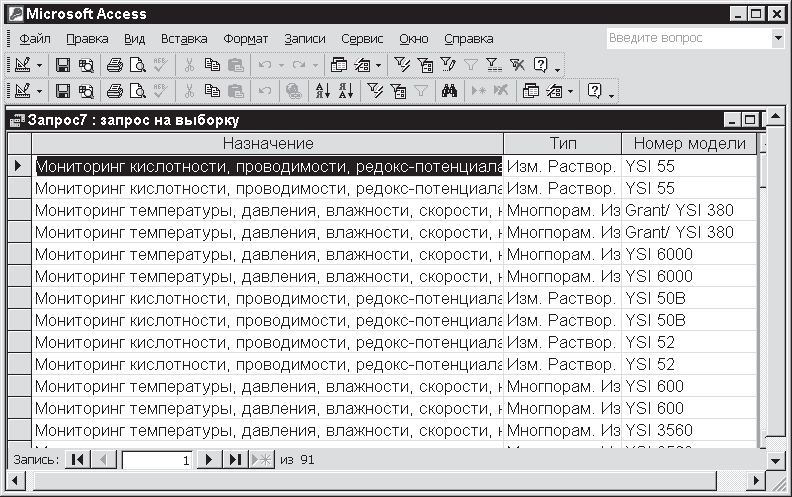
Task: Click the vertical scrollbar down arrow of query window
Action: coord(774,460)
